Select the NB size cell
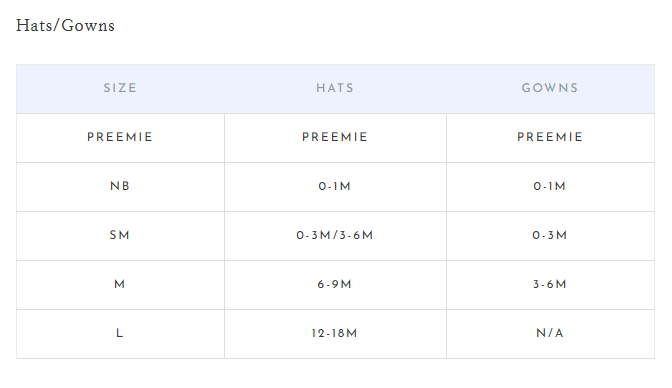 [x=120, y=186]
